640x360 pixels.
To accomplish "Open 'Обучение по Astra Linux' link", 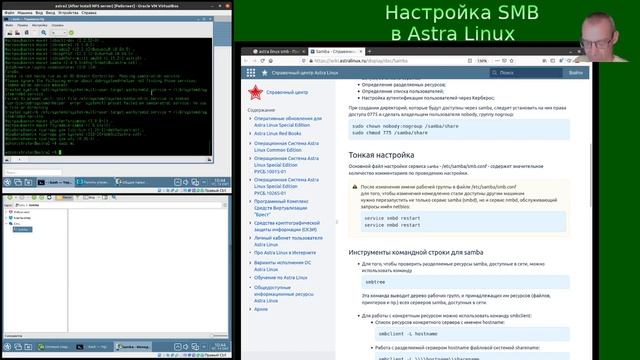I will coord(281,278).
